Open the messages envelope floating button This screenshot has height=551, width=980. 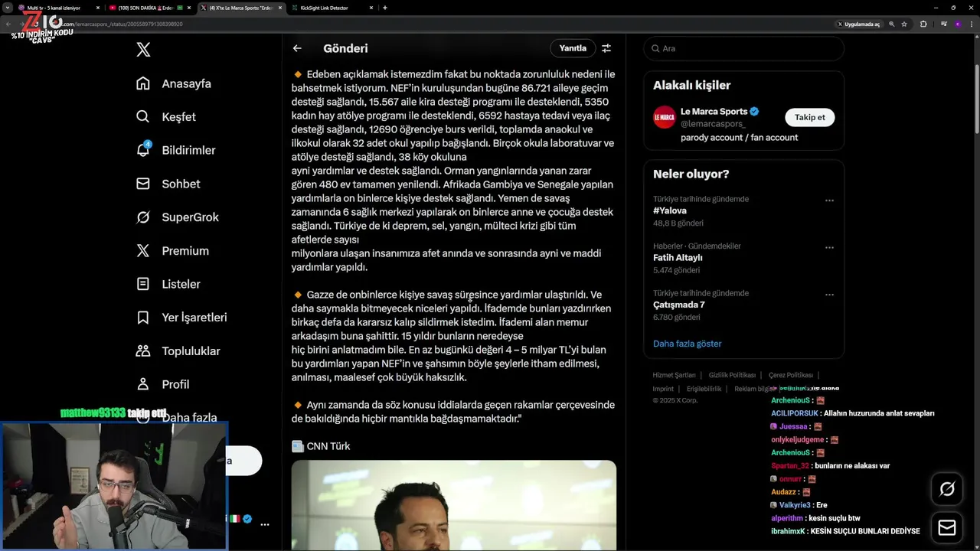tap(947, 527)
